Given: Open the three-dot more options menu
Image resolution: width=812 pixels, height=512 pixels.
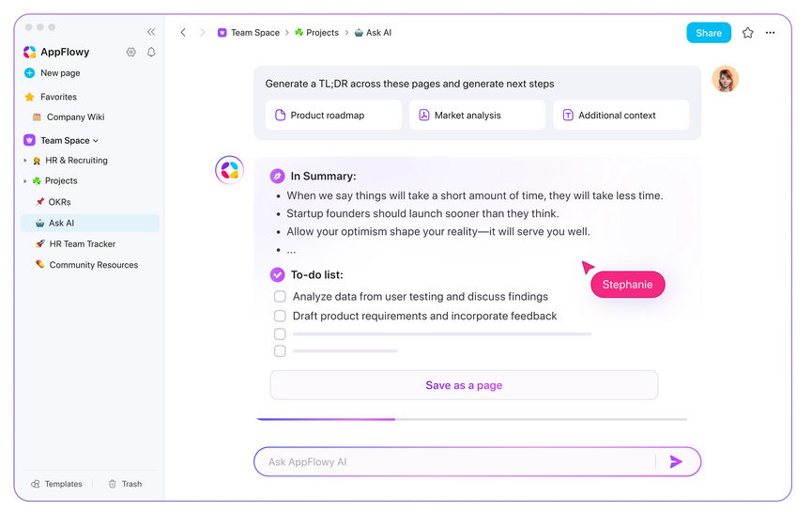Looking at the screenshot, I should tap(770, 33).
